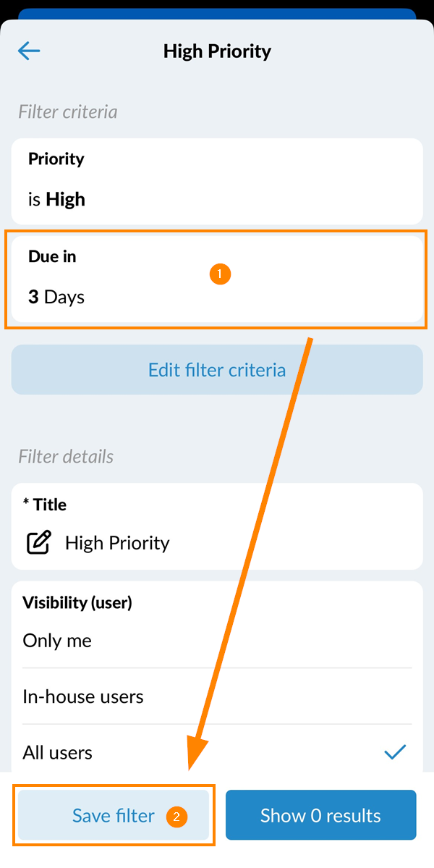Screen dimensions: 434x868
Task: Click the blue checkmark next to All users
Action: (395, 752)
